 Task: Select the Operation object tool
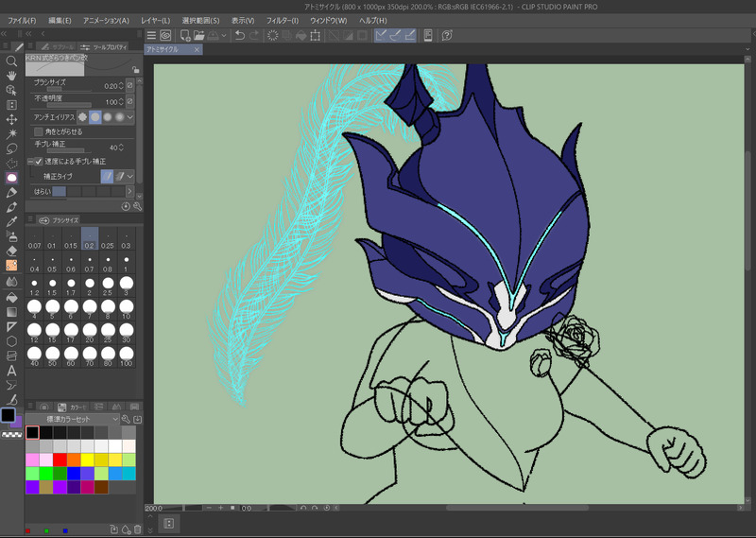click(11, 90)
